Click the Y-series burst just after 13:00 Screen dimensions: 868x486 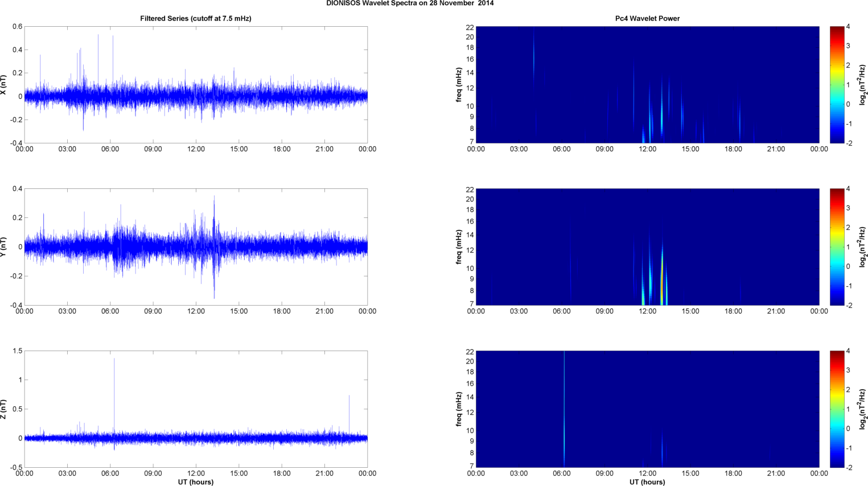(x=214, y=247)
